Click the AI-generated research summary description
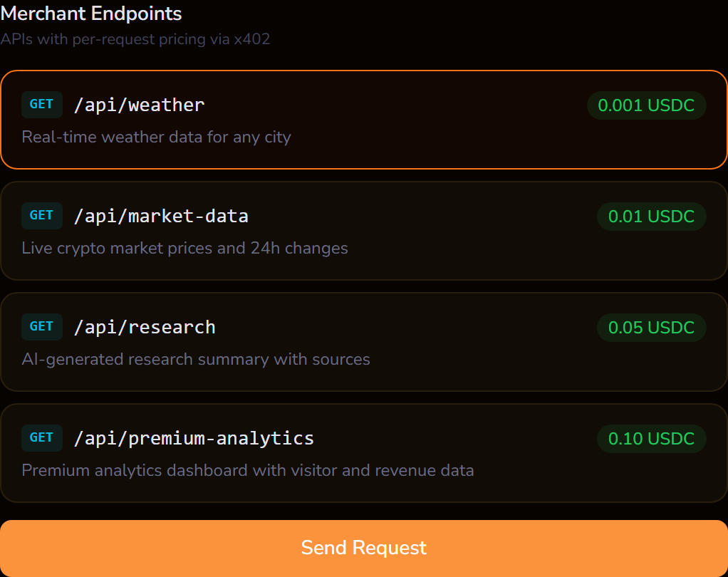 tap(196, 359)
